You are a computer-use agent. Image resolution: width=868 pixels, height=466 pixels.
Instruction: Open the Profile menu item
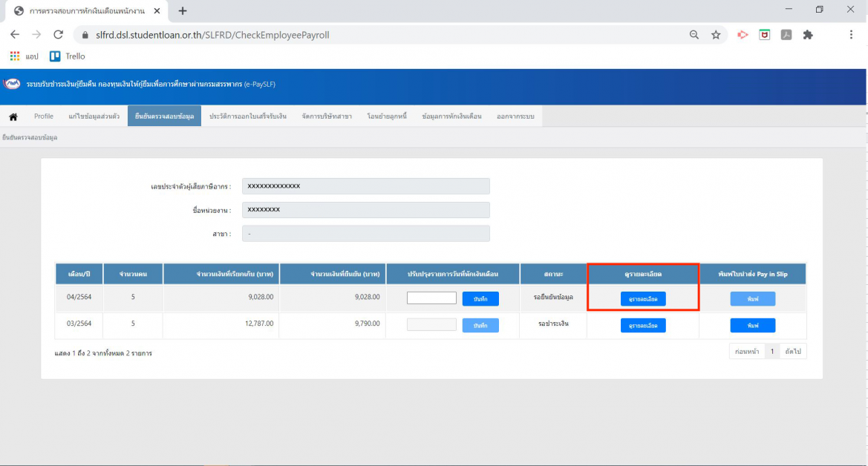pyautogui.click(x=44, y=116)
